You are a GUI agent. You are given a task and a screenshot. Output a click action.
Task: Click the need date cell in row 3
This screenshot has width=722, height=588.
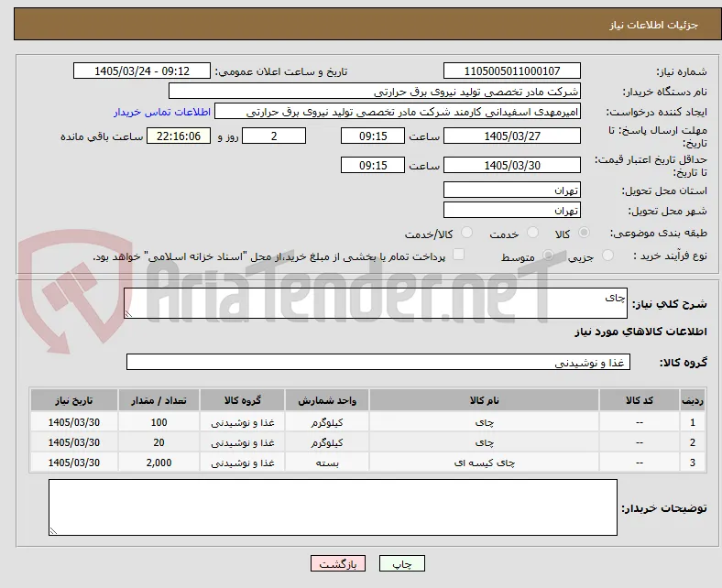pyautogui.click(x=74, y=463)
